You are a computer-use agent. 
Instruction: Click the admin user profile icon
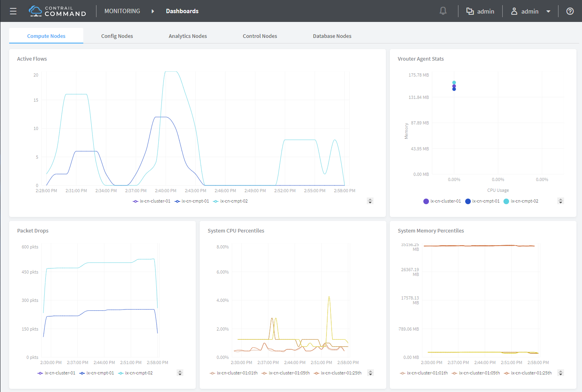(x=514, y=11)
